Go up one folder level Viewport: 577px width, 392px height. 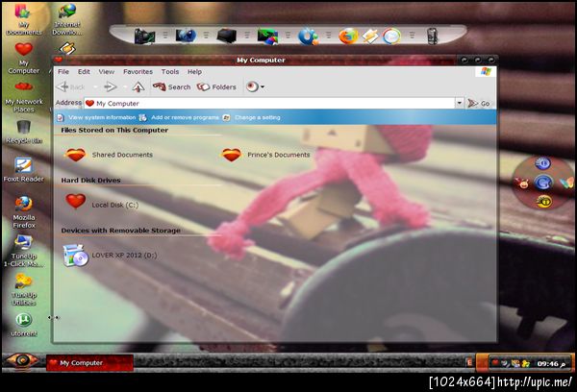(x=138, y=86)
